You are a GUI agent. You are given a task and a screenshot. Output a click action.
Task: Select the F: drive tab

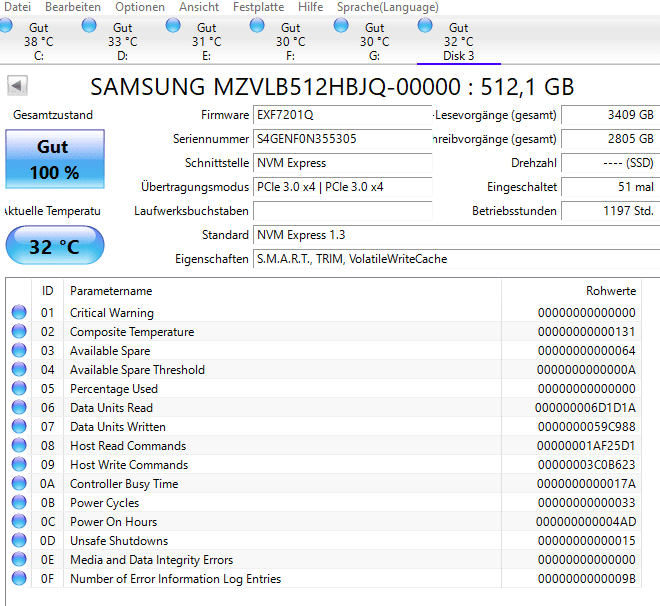tap(290, 41)
